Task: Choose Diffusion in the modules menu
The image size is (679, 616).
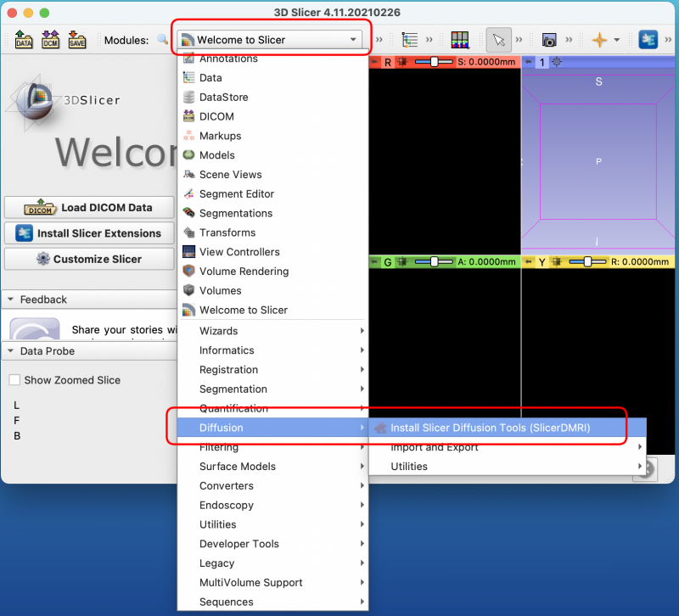Action: click(x=272, y=428)
